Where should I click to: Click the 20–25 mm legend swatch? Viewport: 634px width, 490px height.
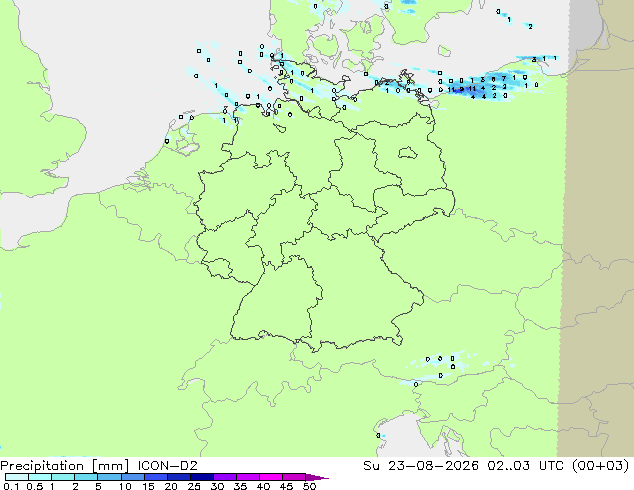(179, 477)
